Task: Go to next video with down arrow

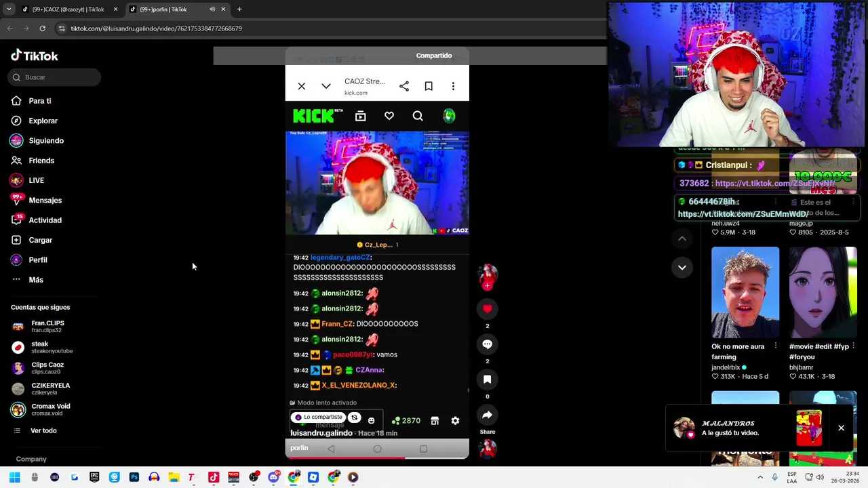Action: pyautogui.click(x=682, y=268)
